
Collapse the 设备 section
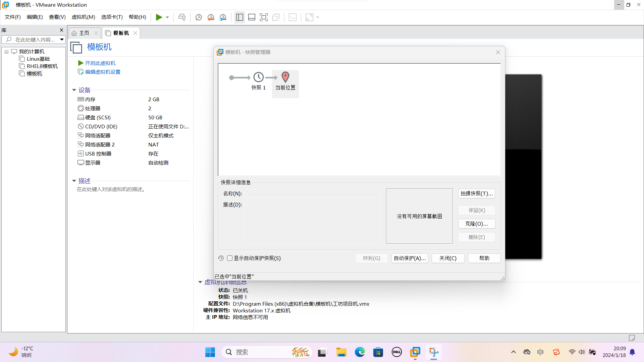[74, 90]
